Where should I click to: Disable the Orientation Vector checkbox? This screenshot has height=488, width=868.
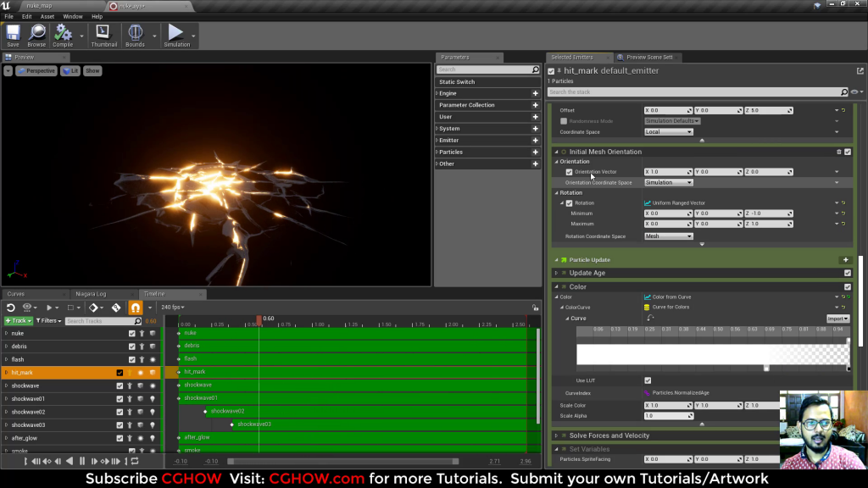(x=568, y=172)
